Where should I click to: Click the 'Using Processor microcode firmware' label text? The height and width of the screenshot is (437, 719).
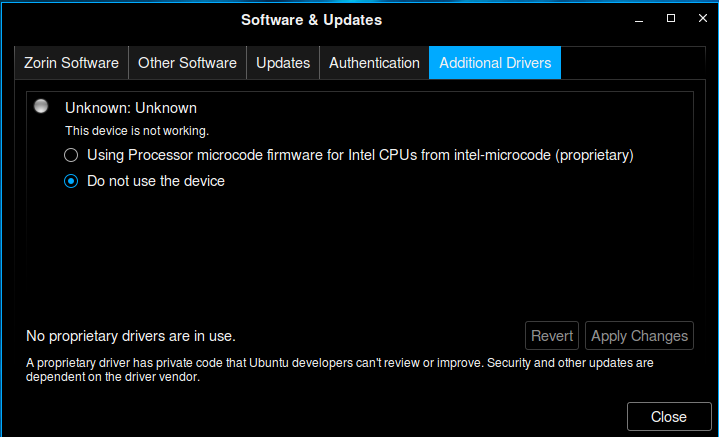pos(360,155)
